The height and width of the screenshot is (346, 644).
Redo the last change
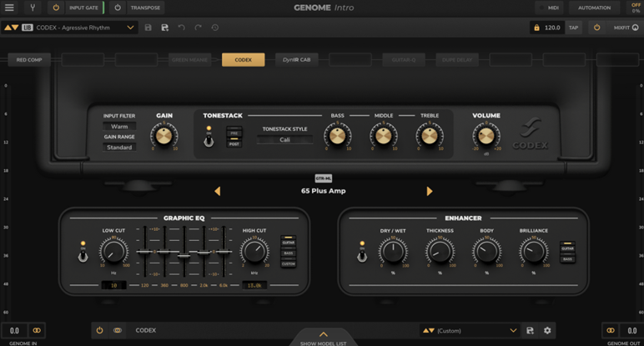198,28
